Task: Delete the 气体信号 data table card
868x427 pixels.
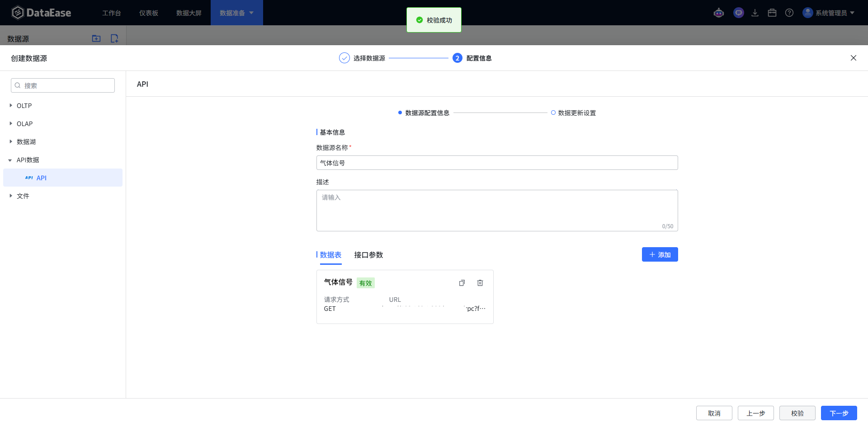Action: click(x=480, y=283)
